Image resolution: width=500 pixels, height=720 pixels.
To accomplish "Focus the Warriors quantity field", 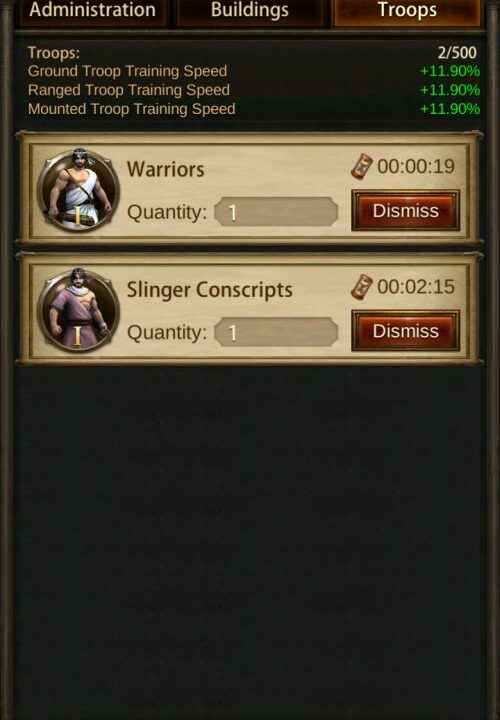I will (x=276, y=212).
